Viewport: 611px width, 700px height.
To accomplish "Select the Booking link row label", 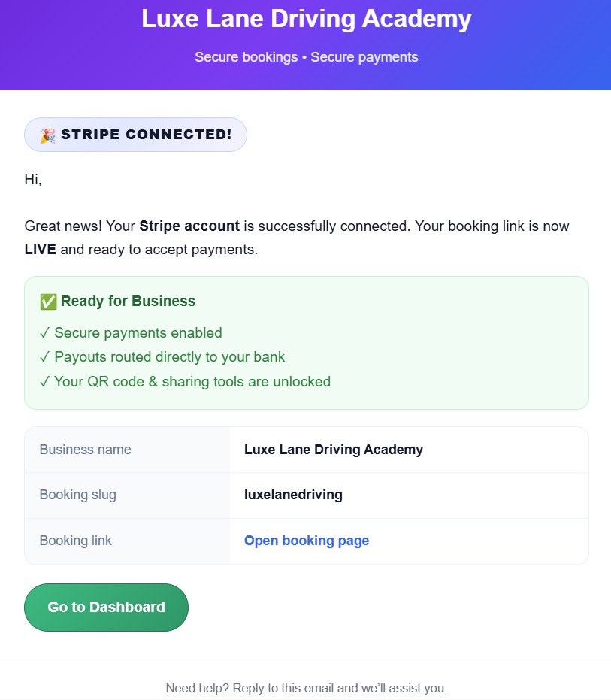I will pos(74,541).
